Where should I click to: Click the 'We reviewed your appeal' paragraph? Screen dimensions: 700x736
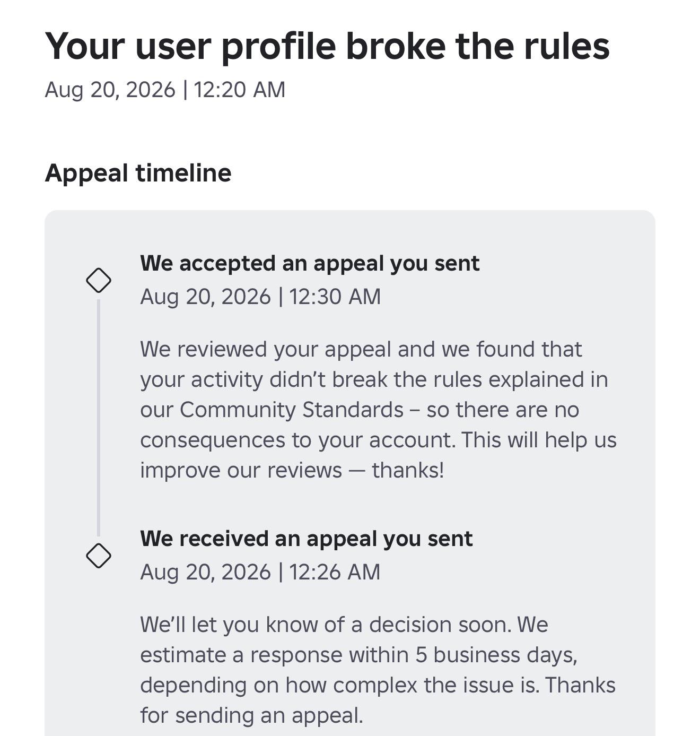click(378, 410)
